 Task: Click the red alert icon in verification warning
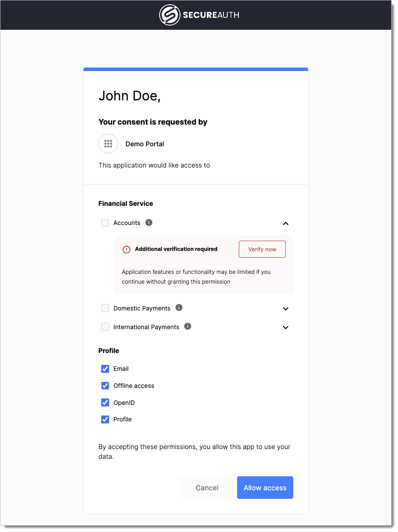tap(126, 249)
